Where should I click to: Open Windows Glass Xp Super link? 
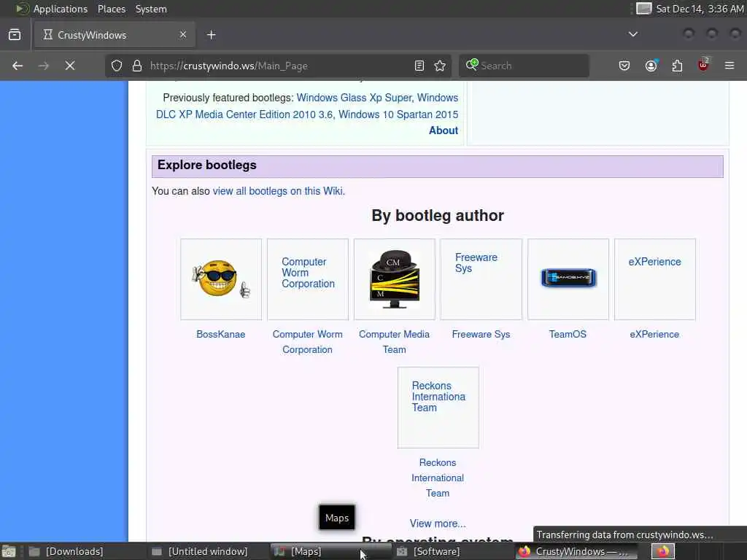tap(354, 98)
